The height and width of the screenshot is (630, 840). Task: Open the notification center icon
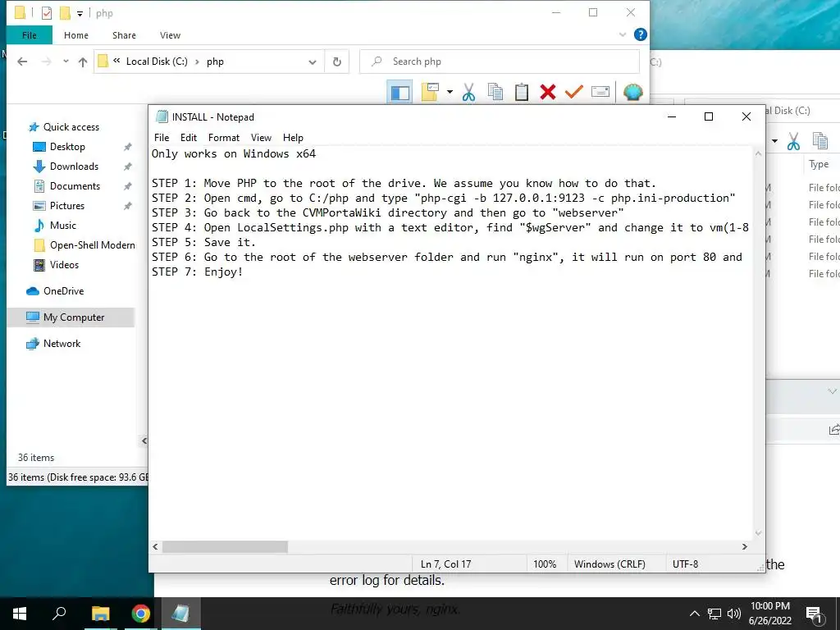815,614
